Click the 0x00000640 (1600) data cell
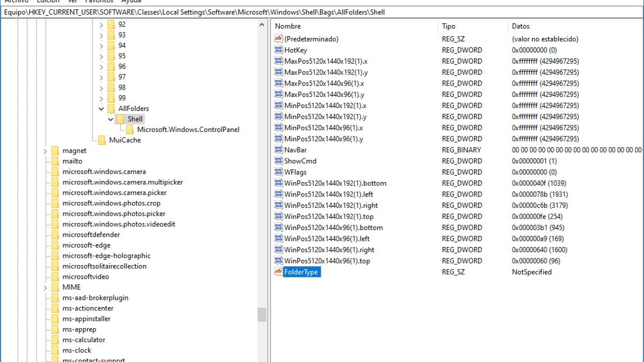 (540, 250)
